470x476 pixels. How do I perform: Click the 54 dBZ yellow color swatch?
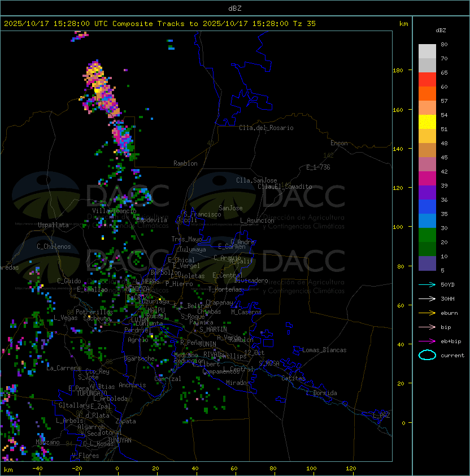click(427, 122)
